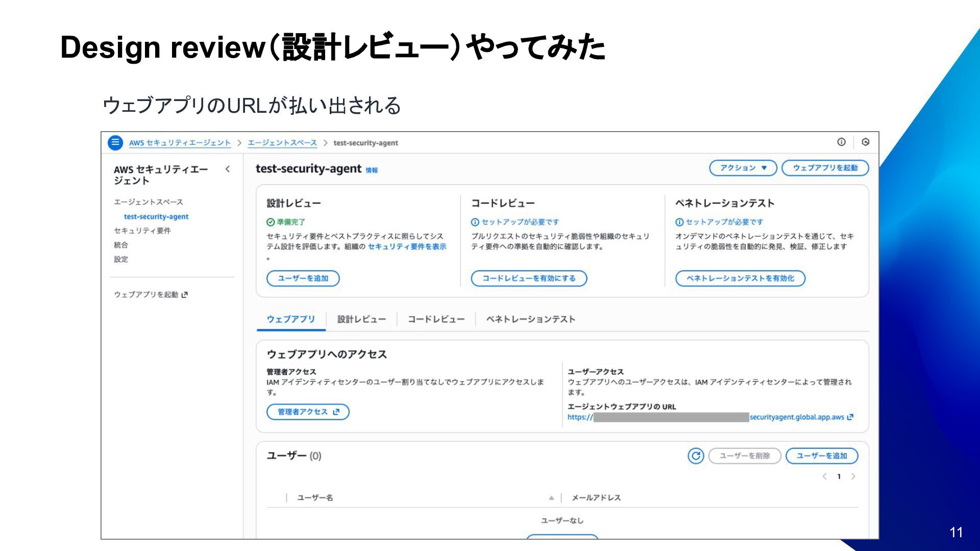Click エージェントスペース breadcrumb link
This screenshot has height=551, width=980.
click(282, 143)
